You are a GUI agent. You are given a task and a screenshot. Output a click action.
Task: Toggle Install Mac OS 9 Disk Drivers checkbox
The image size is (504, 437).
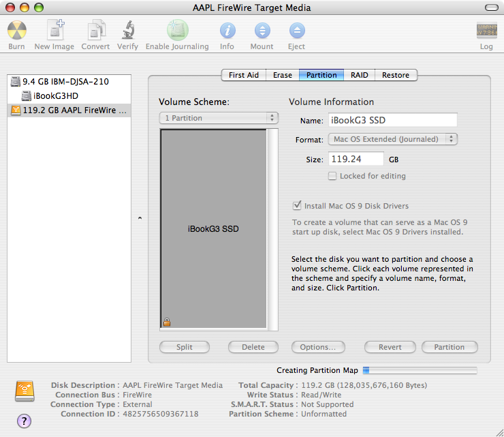click(297, 206)
